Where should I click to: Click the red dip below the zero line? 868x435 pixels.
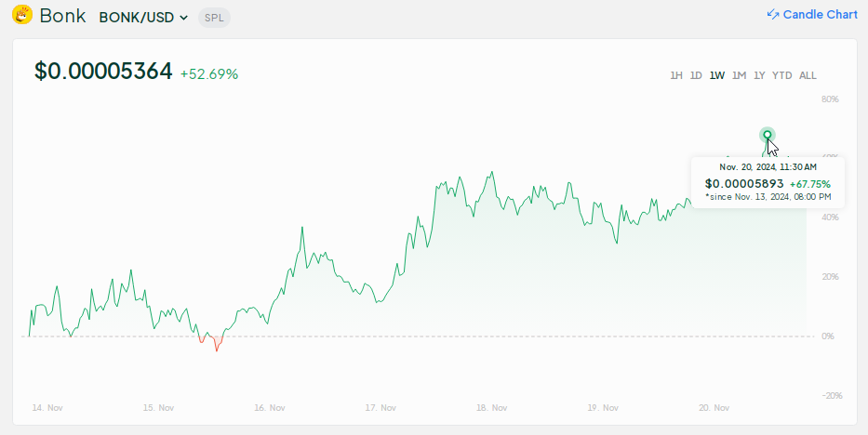point(217,345)
